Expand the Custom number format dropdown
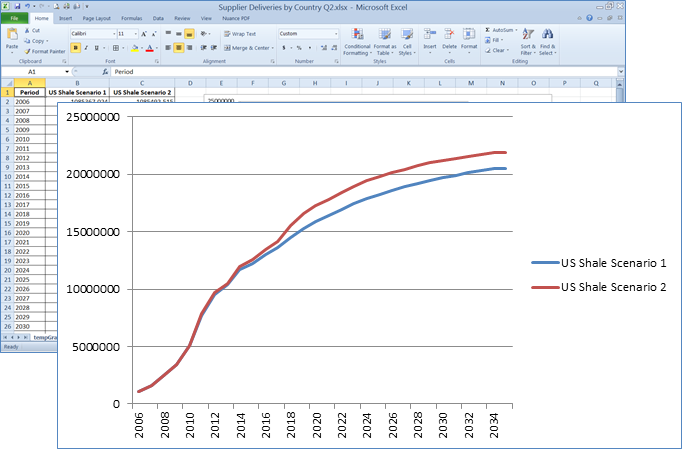This screenshot has width=683, height=450. pyautogui.click(x=336, y=34)
